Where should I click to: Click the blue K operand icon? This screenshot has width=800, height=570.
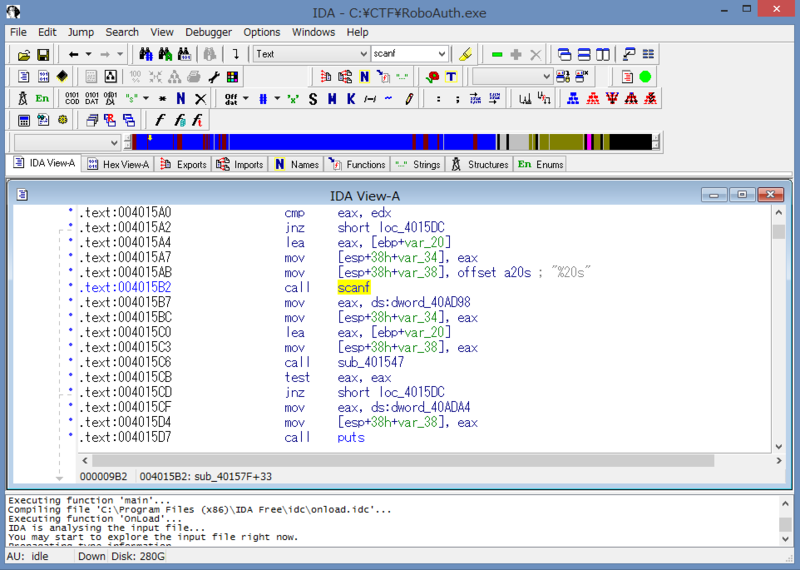click(x=351, y=99)
